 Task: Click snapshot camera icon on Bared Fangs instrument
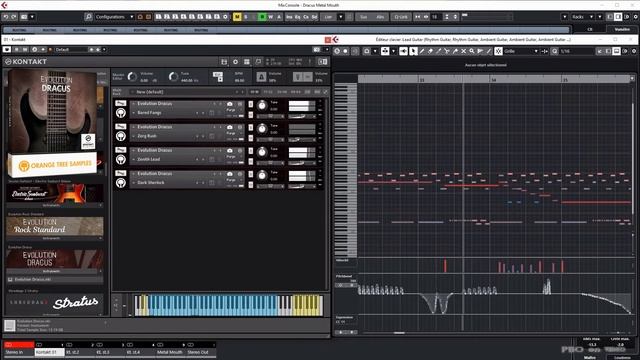pos(230,104)
